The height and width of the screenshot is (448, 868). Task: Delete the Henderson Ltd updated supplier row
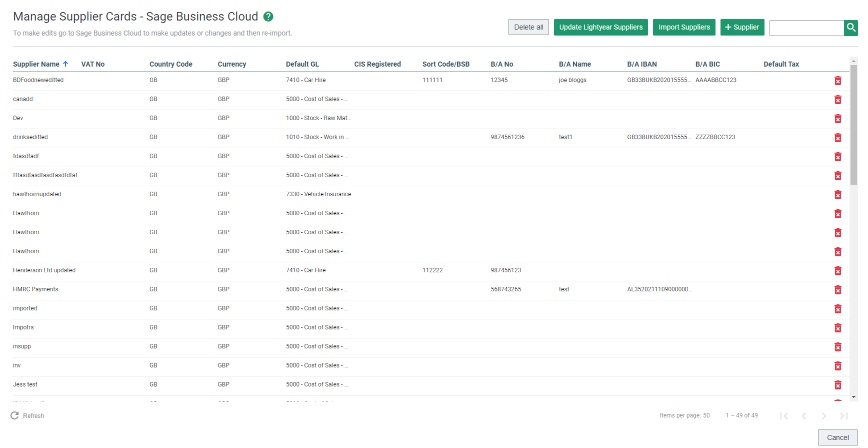pos(838,271)
